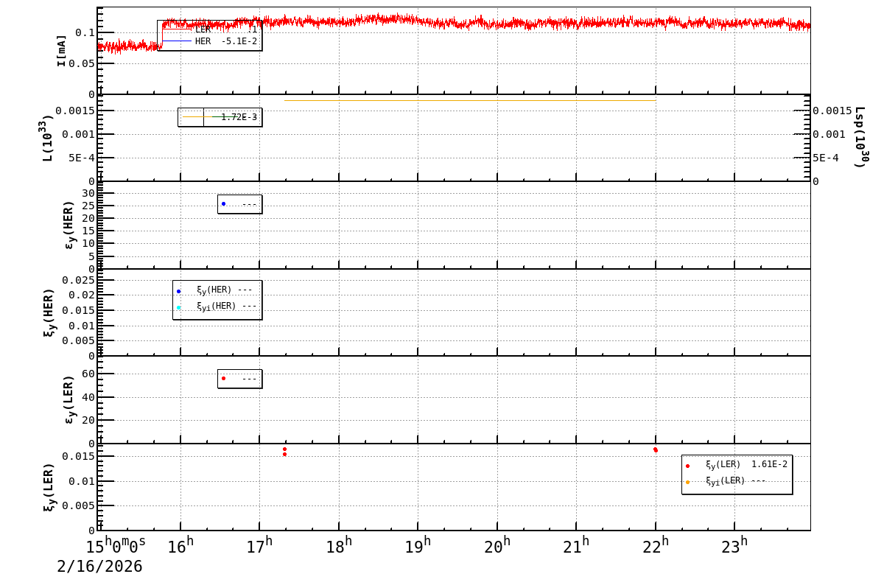Click red marker in εy(LER) legend box
This screenshot has width=884, height=588.
tap(223, 378)
